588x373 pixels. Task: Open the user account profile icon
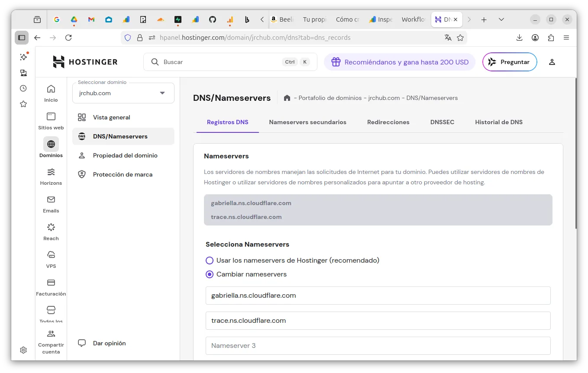click(x=552, y=62)
